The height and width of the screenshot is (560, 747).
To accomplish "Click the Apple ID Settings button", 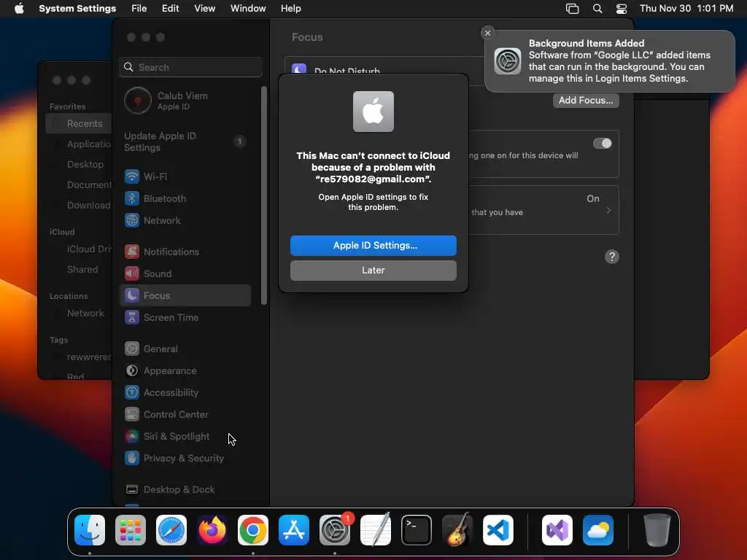I will coord(373,246).
